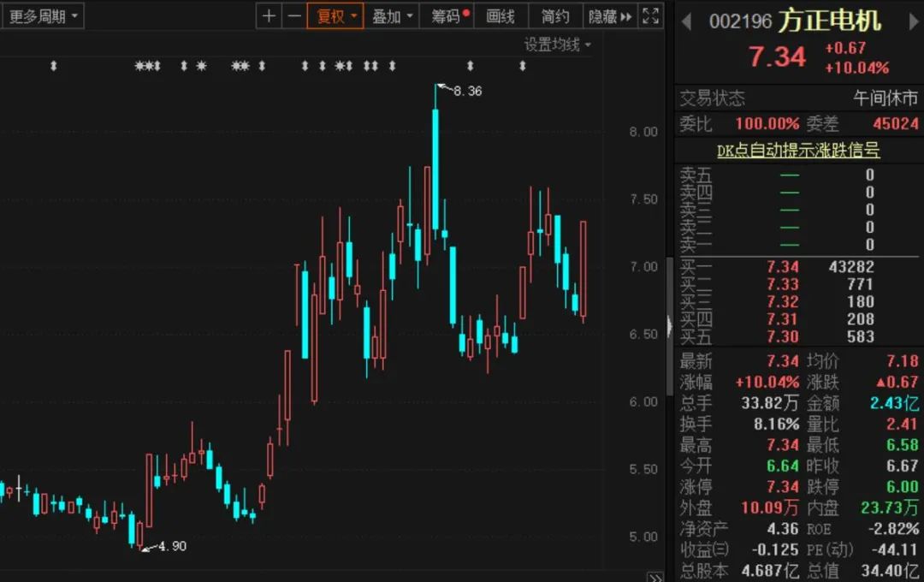Image resolution: width=924 pixels, height=582 pixels.
Task: Enter fullscreen chart view icon
Action: (x=650, y=16)
